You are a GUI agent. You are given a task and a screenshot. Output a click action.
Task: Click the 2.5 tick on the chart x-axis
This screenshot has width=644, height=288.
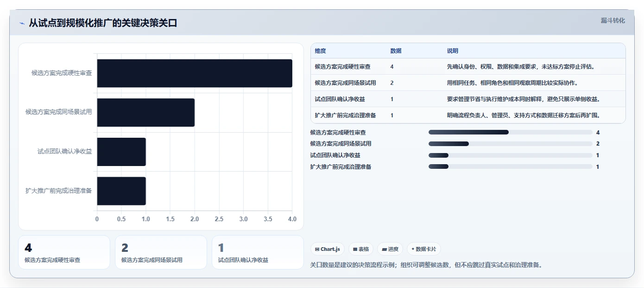219,219
